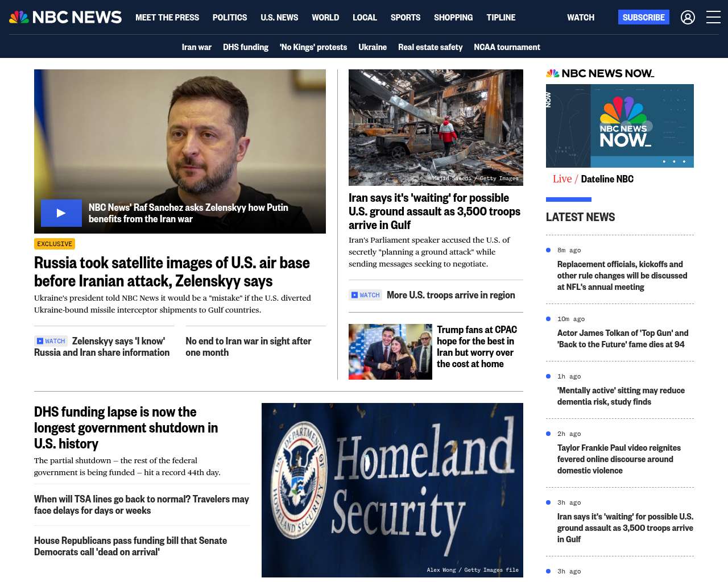The width and height of the screenshot is (728, 582).
Task: Click Watch icon beside 'Zelenskyy says I know'
Action: coord(51,341)
